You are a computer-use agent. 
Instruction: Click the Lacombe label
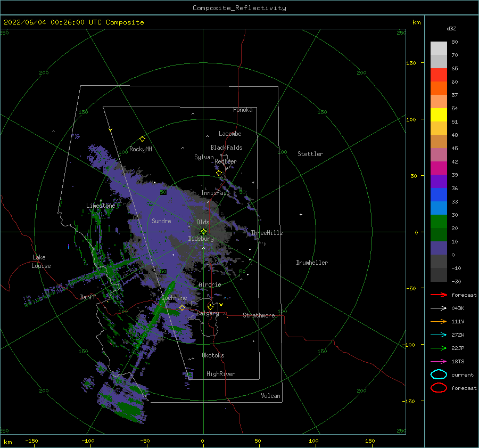pyautogui.click(x=230, y=134)
